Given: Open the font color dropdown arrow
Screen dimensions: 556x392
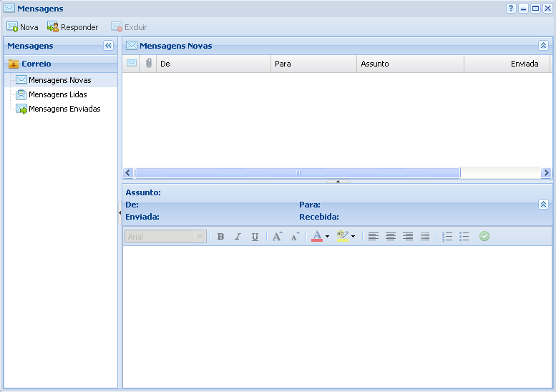Looking at the screenshot, I should click(x=327, y=237).
